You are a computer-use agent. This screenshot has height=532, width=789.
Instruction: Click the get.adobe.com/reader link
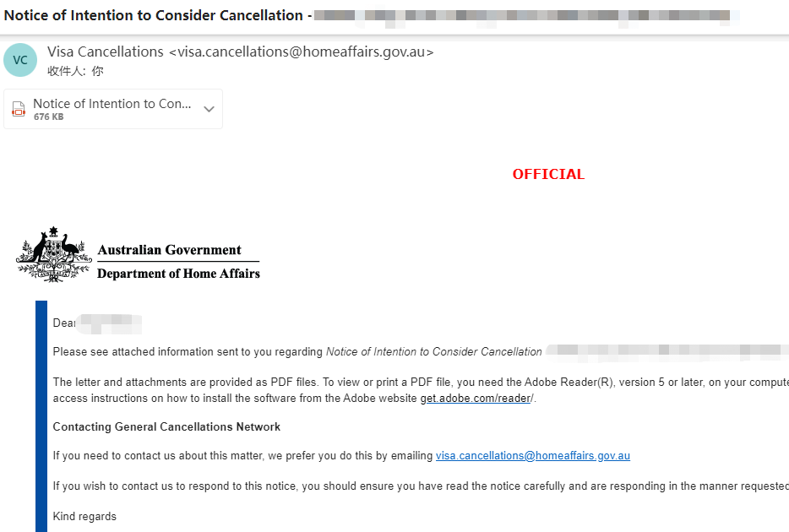(476, 399)
